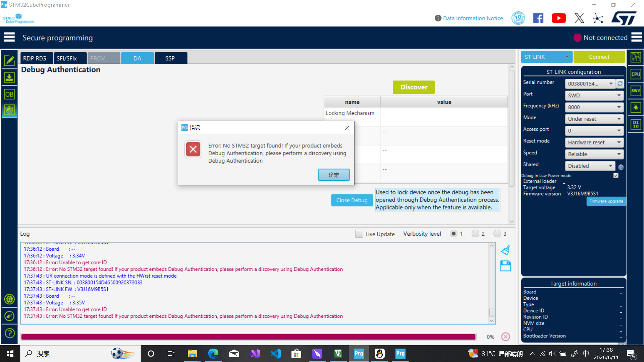
Task: Switch to the SSP tab
Action: pos(171,58)
